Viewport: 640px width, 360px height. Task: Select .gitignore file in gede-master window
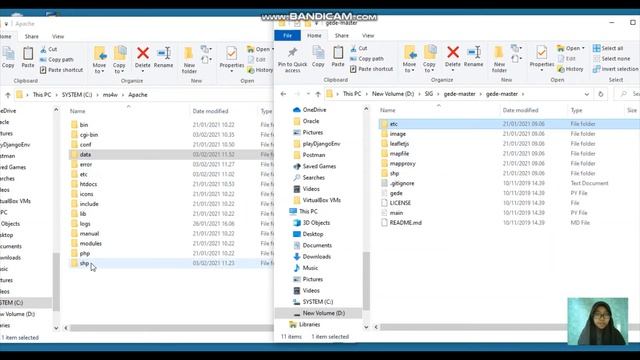tap(402, 183)
